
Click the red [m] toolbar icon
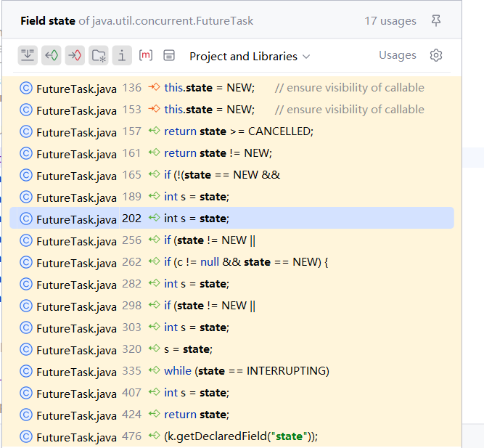coord(146,55)
